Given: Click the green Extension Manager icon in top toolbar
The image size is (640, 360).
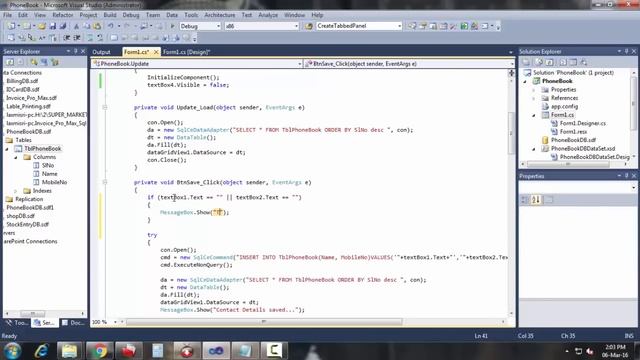Looking at the screenshot, I should click(x=464, y=26).
